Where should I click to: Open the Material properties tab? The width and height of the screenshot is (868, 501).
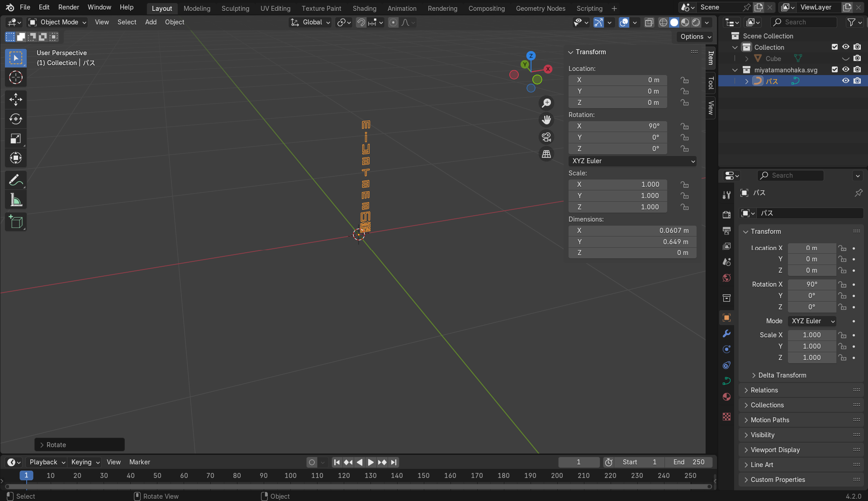coord(726,397)
